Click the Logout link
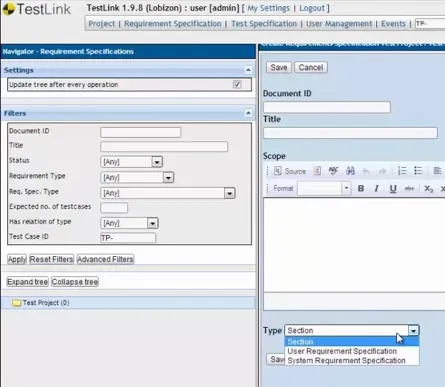Screen dimensions: 445x387 coord(312,8)
